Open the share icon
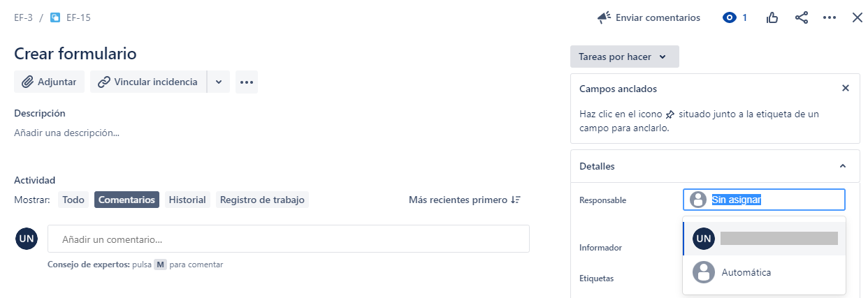Image resolution: width=868 pixels, height=298 pixels. click(802, 17)
